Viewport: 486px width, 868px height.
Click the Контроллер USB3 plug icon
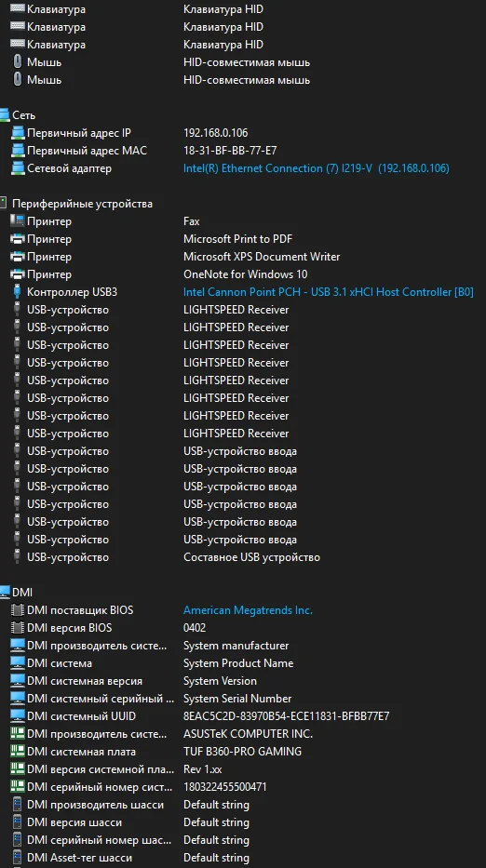[18, 292]
